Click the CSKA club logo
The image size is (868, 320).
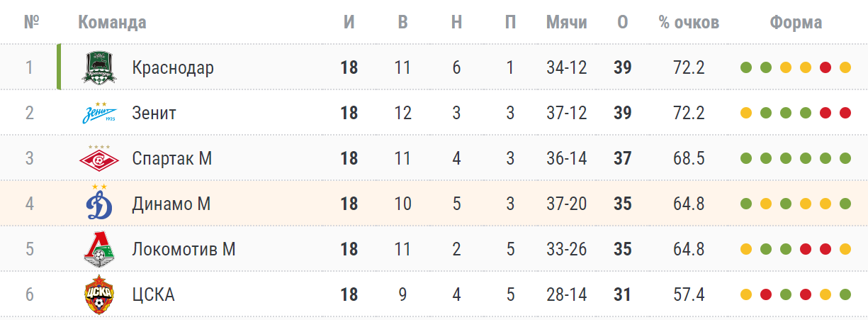tap(98, 294)
